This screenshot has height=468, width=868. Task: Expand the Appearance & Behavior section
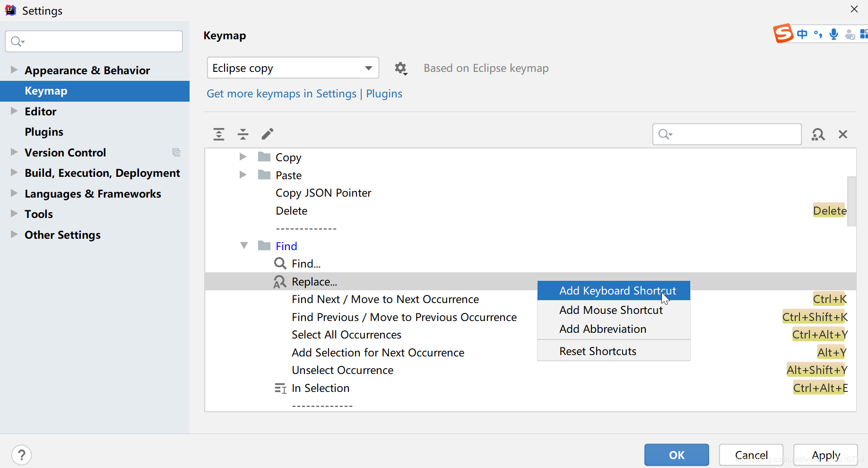point(14,70)
